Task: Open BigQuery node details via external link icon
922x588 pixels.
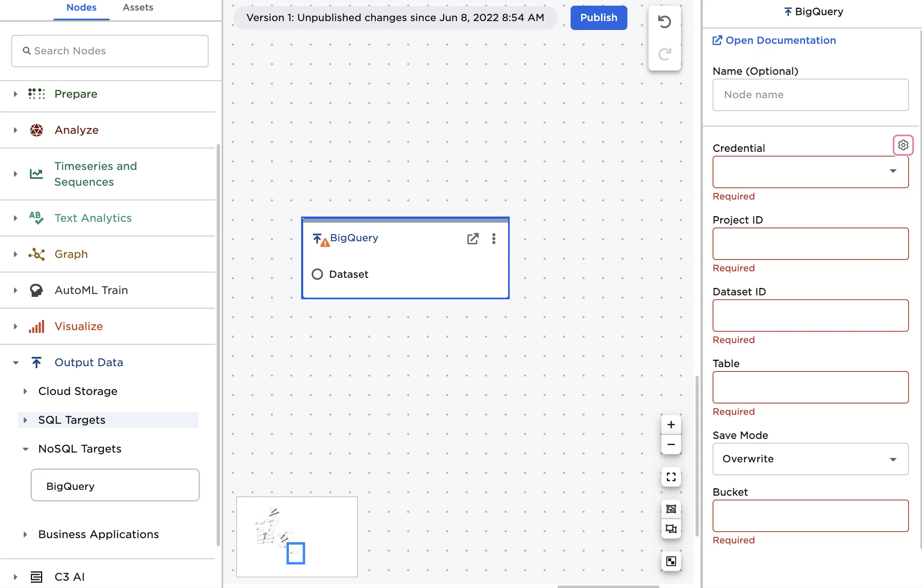Action: (473, 239)
